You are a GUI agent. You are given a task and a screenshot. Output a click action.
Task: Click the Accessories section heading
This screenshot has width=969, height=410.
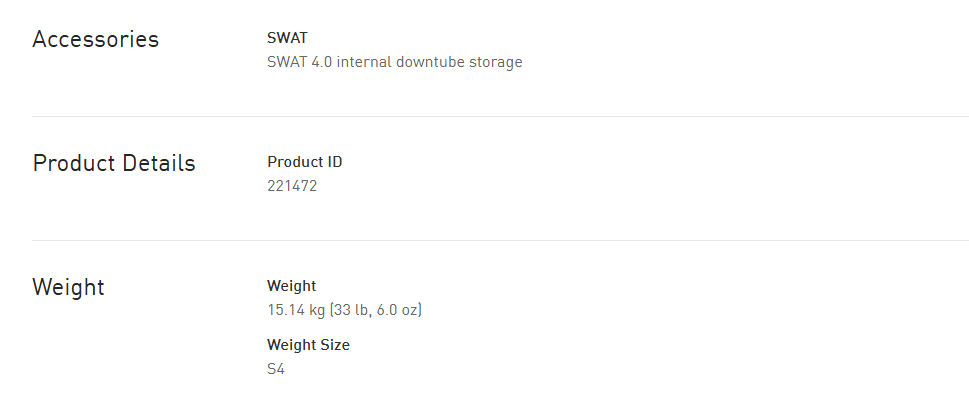tap(95, 40)
